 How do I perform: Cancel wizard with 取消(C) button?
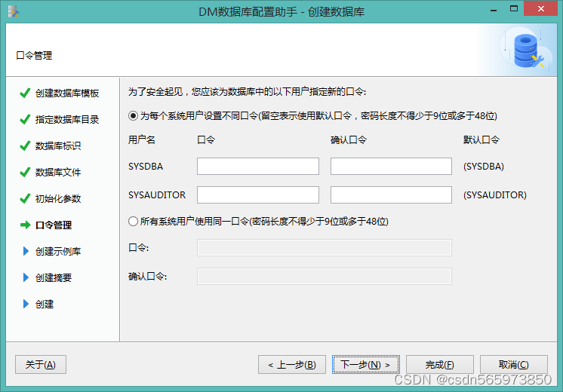[x=514, y=364]
